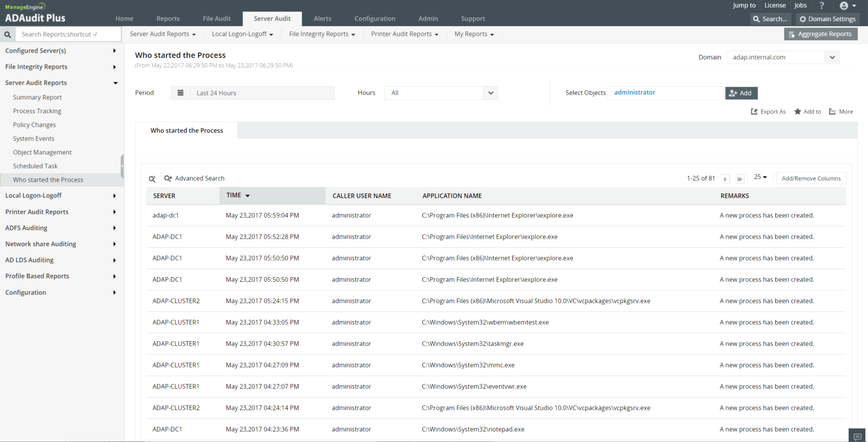Click the Search Reports input field

click(x=69, y=34)
